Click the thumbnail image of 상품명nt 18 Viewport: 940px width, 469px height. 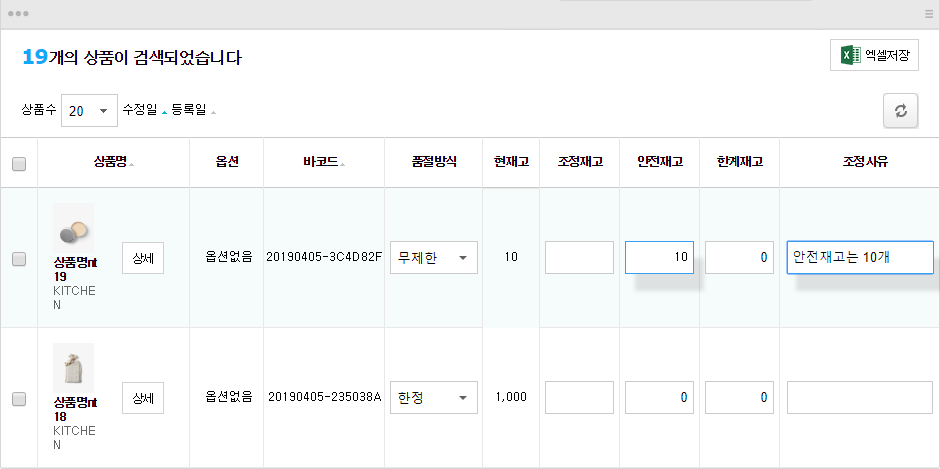[x=74, y=368]
